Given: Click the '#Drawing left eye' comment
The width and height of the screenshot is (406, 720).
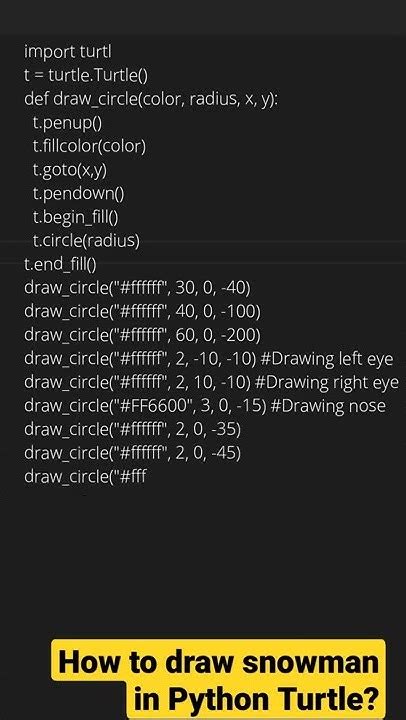Looking at the screenshot, I should click(327, 359).
